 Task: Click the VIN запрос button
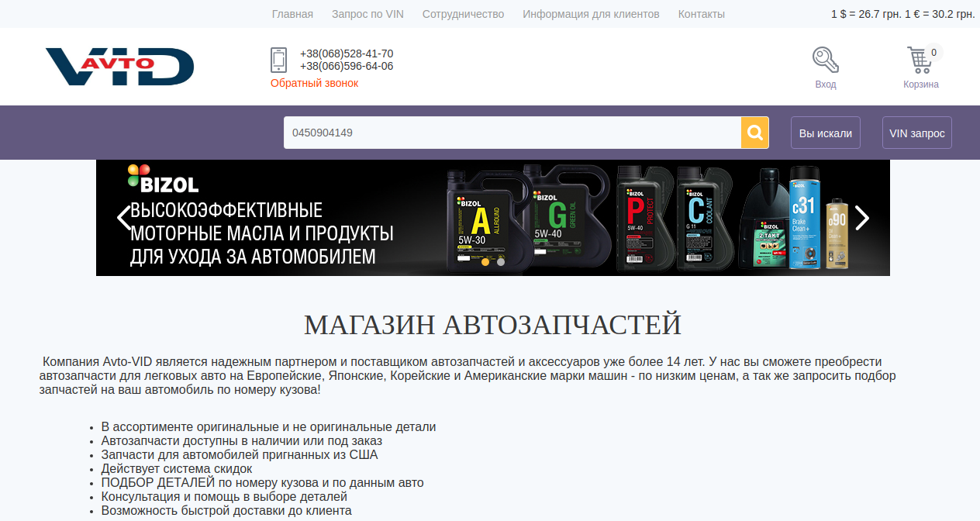click(917, 133)
